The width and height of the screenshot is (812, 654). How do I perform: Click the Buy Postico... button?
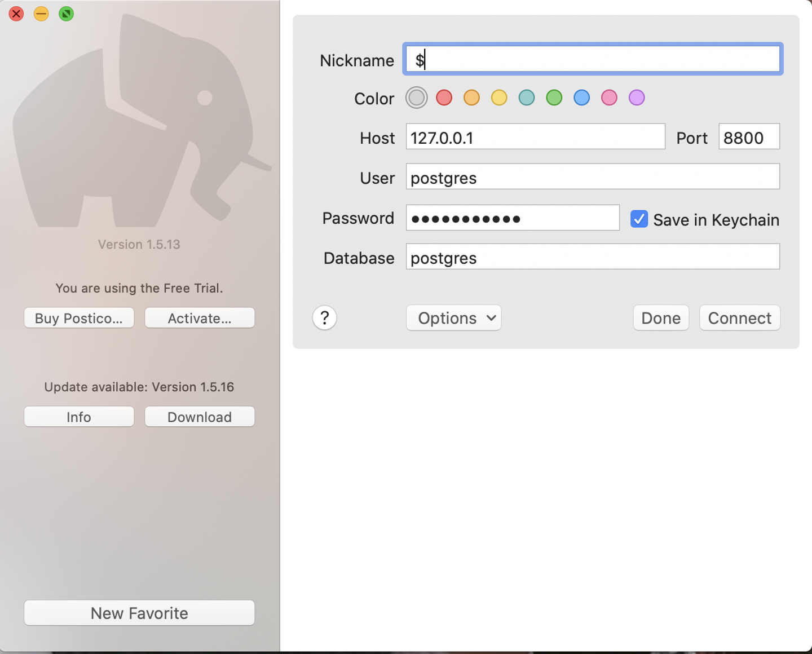pyautogui.click(x=79, y=318)
